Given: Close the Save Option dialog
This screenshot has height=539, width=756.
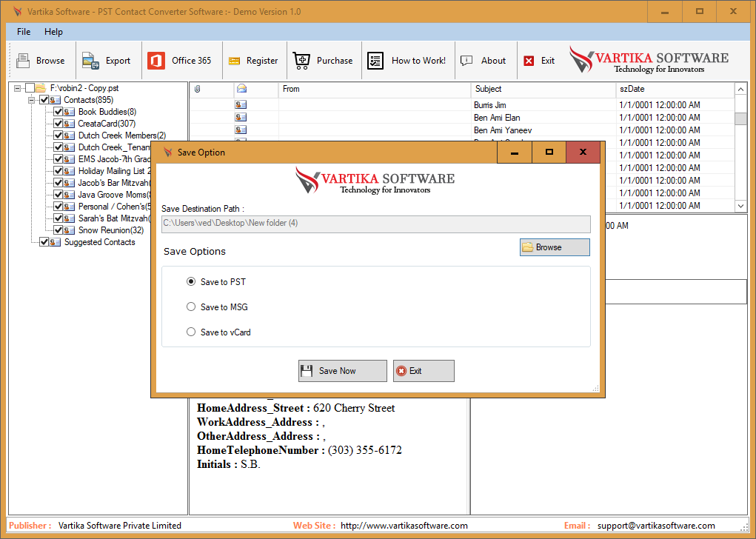Looking at the screenshot, I should [x=583, y=153].
